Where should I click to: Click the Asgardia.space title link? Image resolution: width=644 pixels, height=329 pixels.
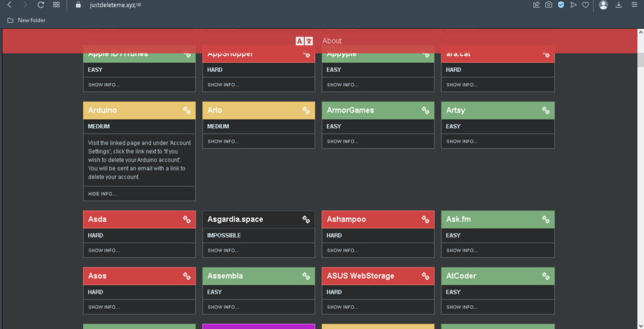click(x=235, y=220)
